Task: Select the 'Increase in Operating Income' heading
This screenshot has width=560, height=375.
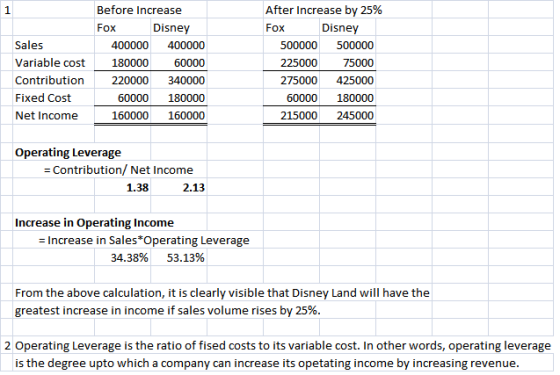Action: [94, 223]
